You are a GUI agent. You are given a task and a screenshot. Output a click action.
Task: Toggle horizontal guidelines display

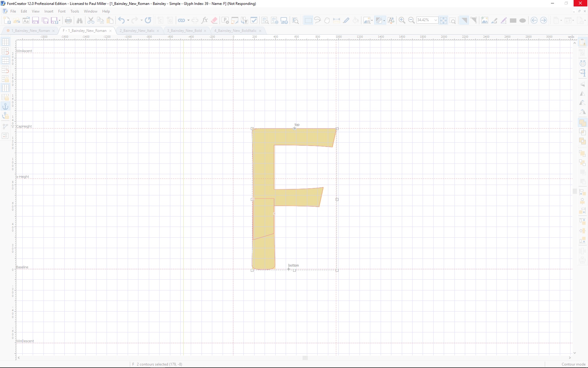(x=5, y=60)
